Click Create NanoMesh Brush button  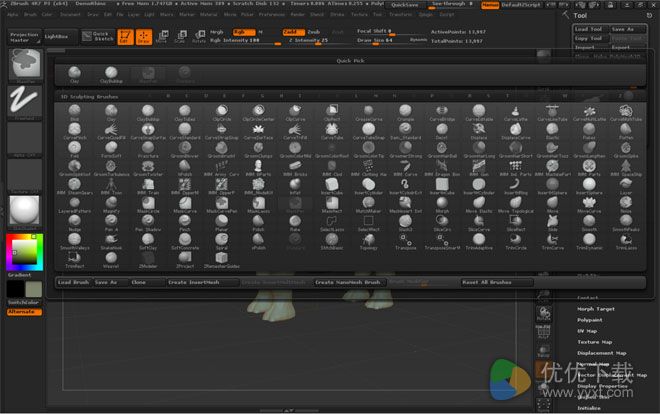tap(348, 282)
